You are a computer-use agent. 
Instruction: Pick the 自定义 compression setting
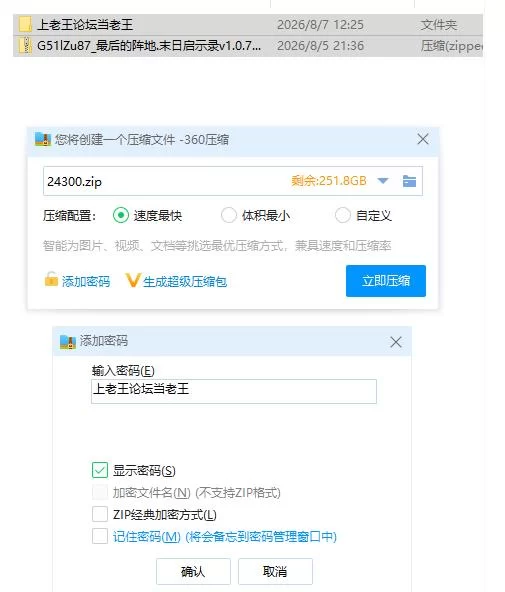(343, 215)
